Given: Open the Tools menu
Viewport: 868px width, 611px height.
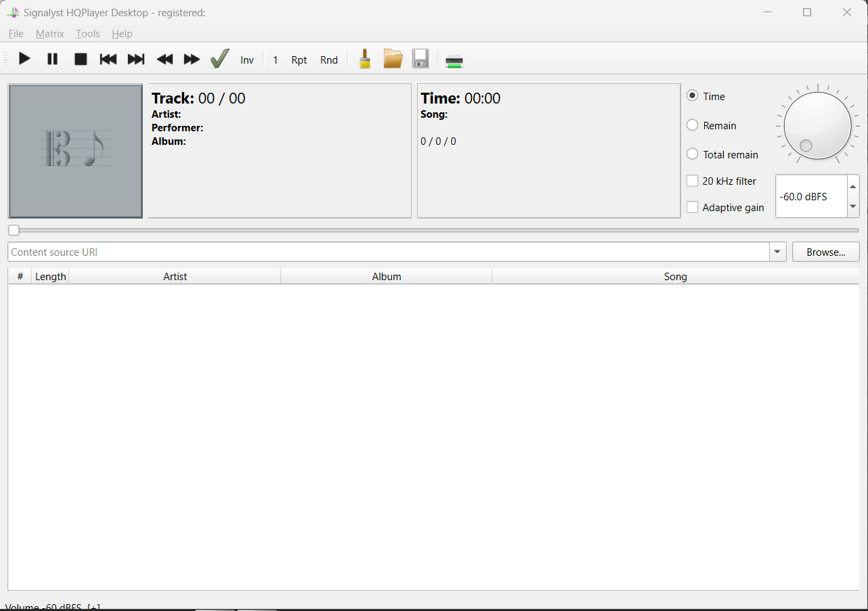Looking at the screenshot, I should [x=88, y=34].
